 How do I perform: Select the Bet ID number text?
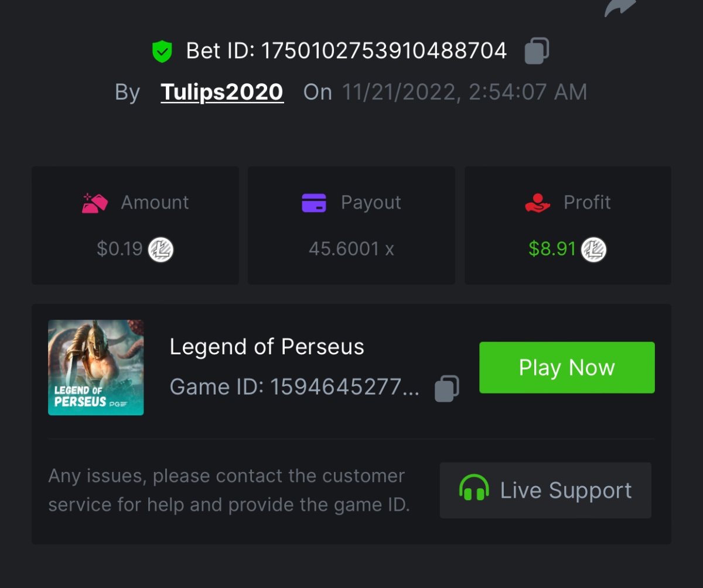pyautogui.click(x=384, y=51)
